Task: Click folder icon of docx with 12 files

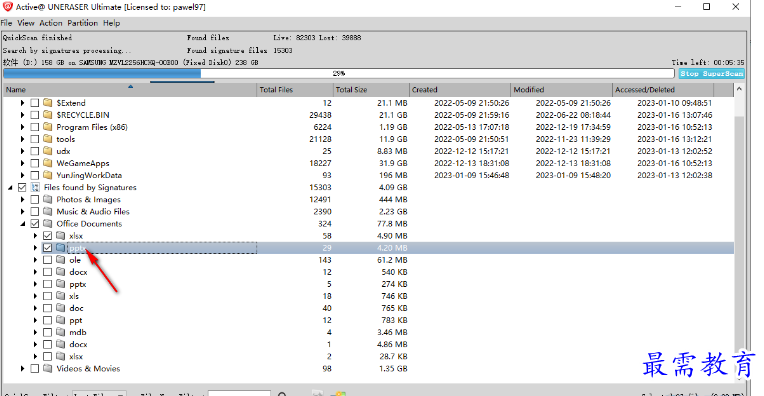Action: coord(60,272)
